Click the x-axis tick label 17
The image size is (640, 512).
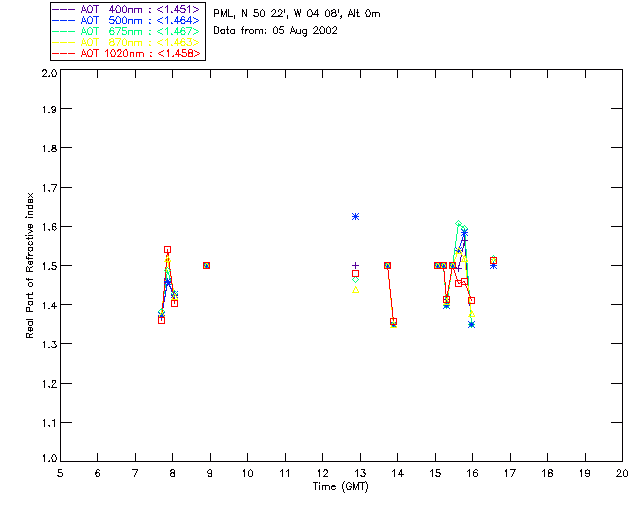510,473
